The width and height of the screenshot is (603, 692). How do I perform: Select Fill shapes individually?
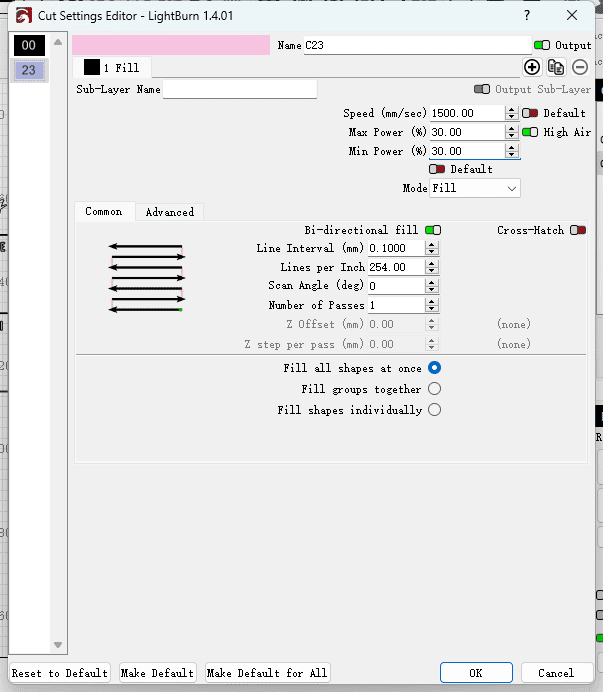434,410
